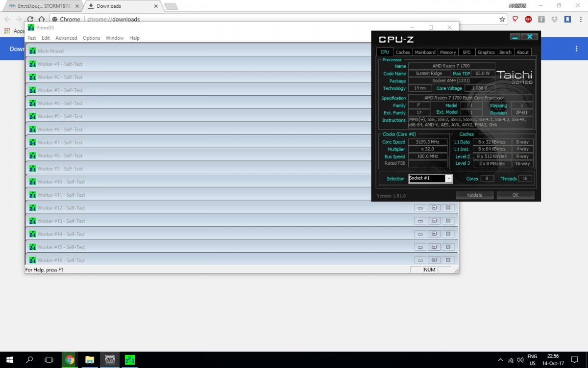Image resolution: width=588 pixels, height=368 pixels.
Task: Open the Windows Start menu
Action: point(10,360)
